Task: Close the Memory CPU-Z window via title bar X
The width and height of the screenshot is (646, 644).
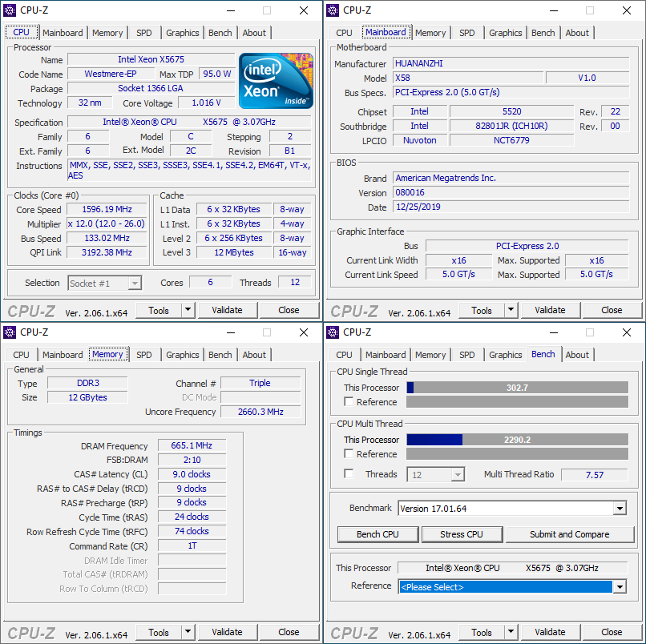Action: coord(304,332)
